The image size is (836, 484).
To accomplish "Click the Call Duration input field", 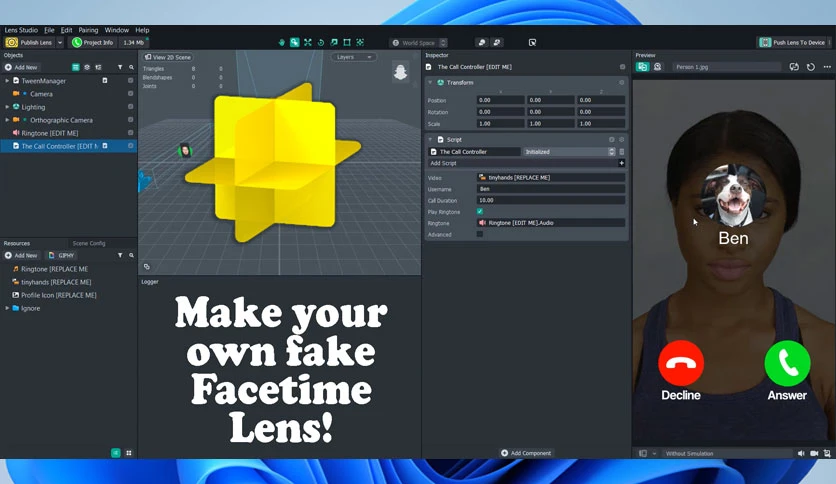I will click(x=551, y=200).
